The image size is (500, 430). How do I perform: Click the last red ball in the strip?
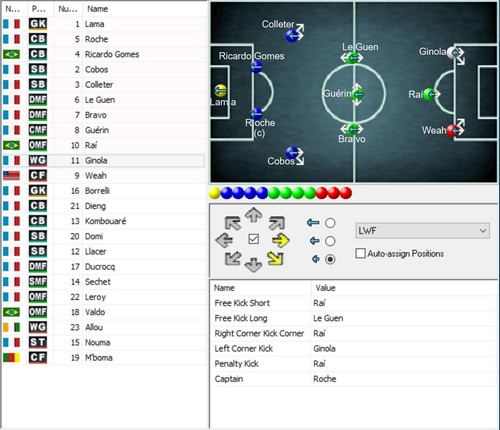[x=346, y=193]
